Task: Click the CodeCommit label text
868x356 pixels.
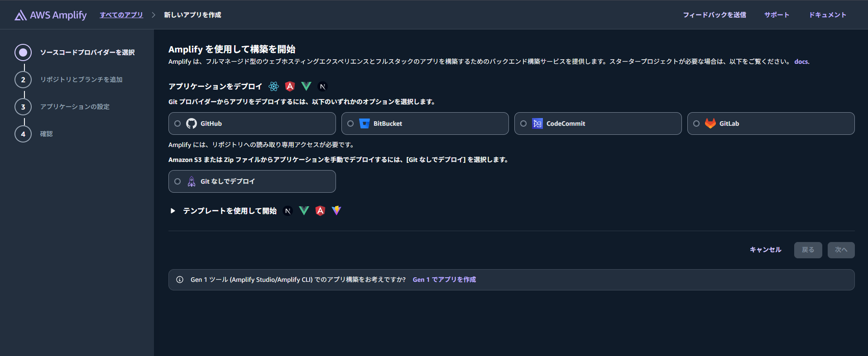Action: tap(566, 123)
